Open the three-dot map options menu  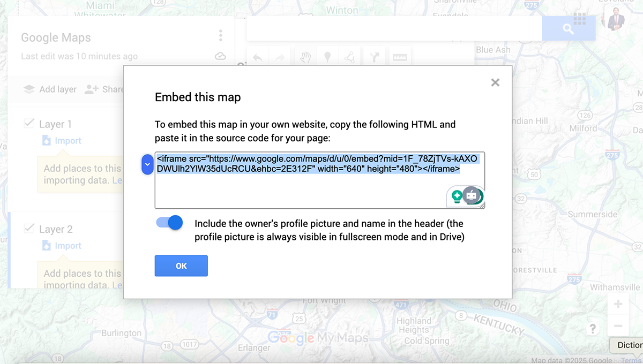pyautogui.click(x=220, y=36)
